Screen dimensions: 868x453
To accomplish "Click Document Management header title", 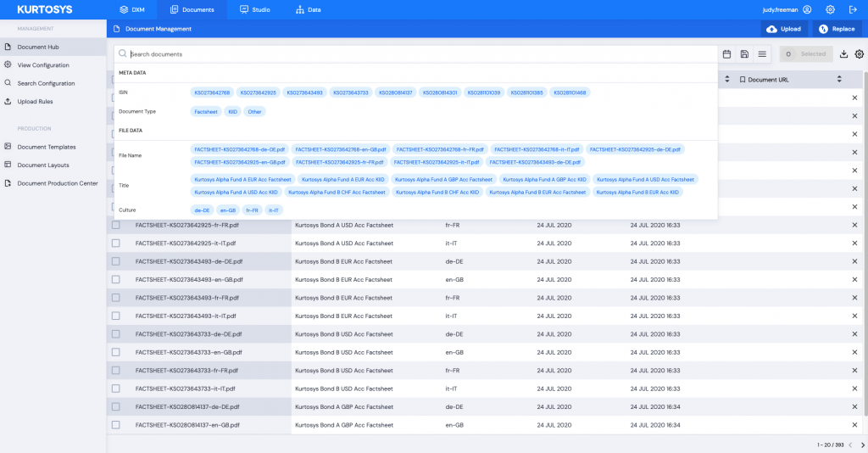I will [x=159, y=29].
